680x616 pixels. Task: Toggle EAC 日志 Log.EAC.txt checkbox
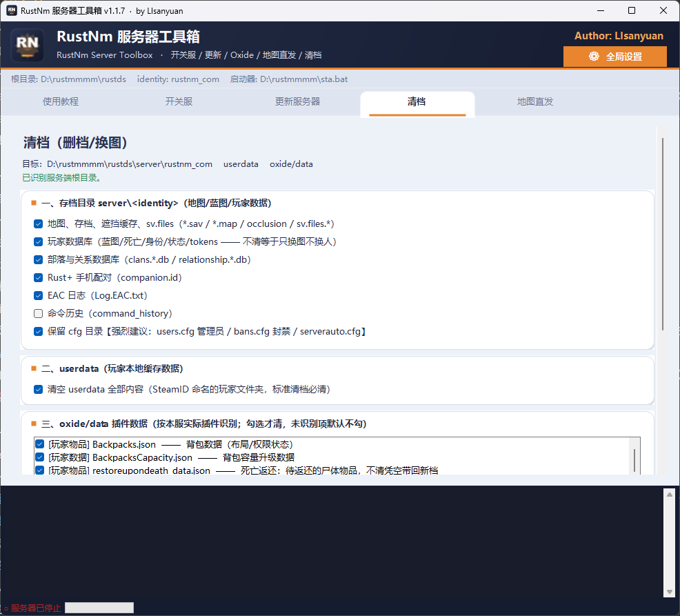38,295
